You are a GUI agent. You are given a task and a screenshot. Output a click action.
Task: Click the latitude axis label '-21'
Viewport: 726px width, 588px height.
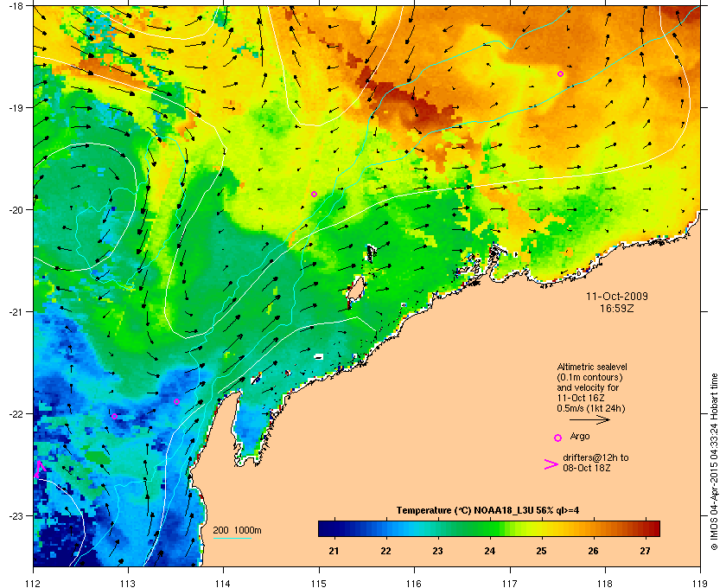point(16,311)
